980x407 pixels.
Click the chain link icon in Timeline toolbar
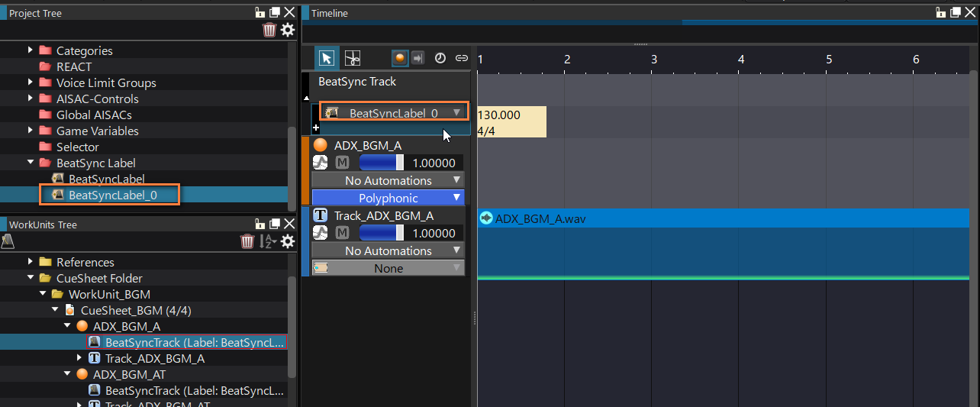coord(461,58)
